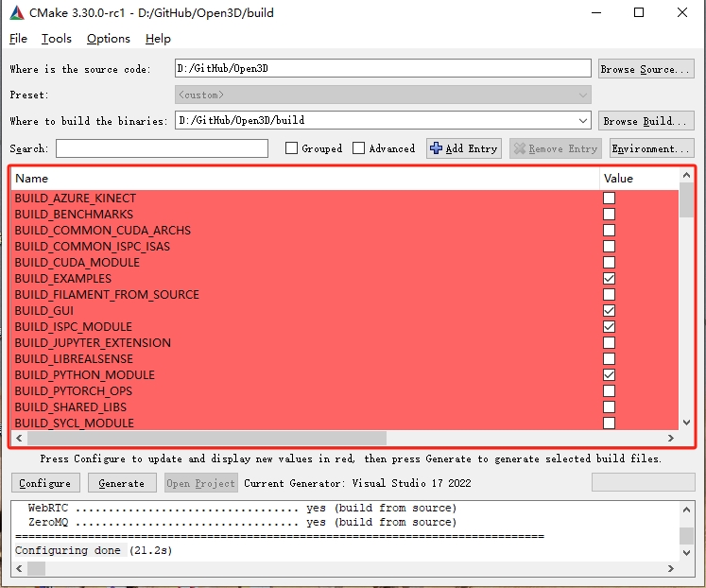
Task: Click the cache list's vertical scrollbar thumb
Action: pos(686,199)
